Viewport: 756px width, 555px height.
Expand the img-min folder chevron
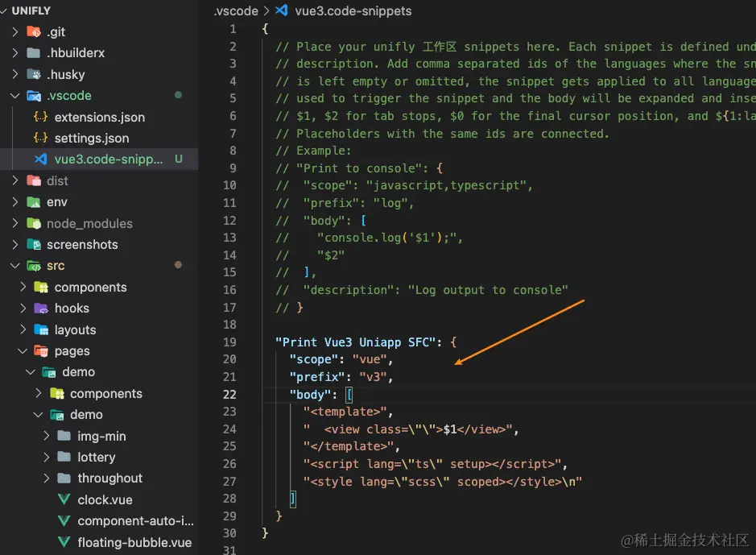(46, 436)
